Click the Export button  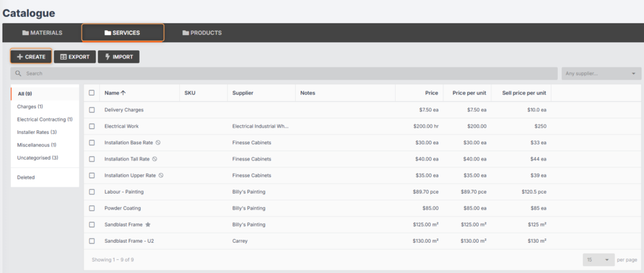tap(74, 57)
